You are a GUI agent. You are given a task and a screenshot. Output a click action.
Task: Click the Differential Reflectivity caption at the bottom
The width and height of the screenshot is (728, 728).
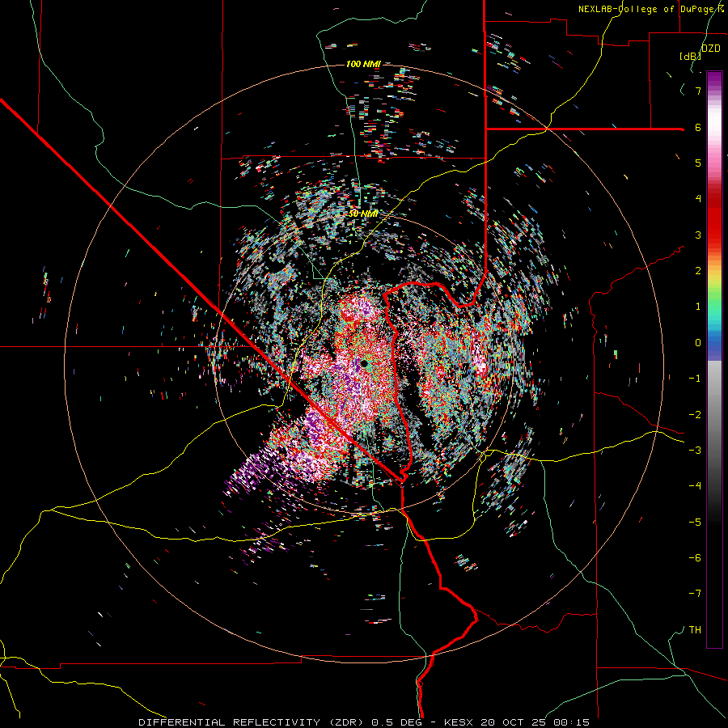(x=364, y=722)
